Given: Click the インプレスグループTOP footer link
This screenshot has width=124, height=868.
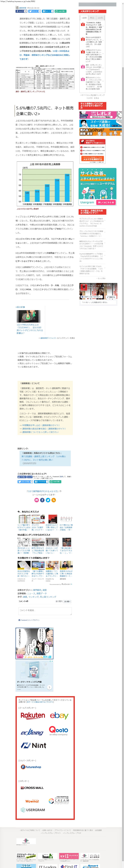Looking at the screenshot, I should point(72,833).
